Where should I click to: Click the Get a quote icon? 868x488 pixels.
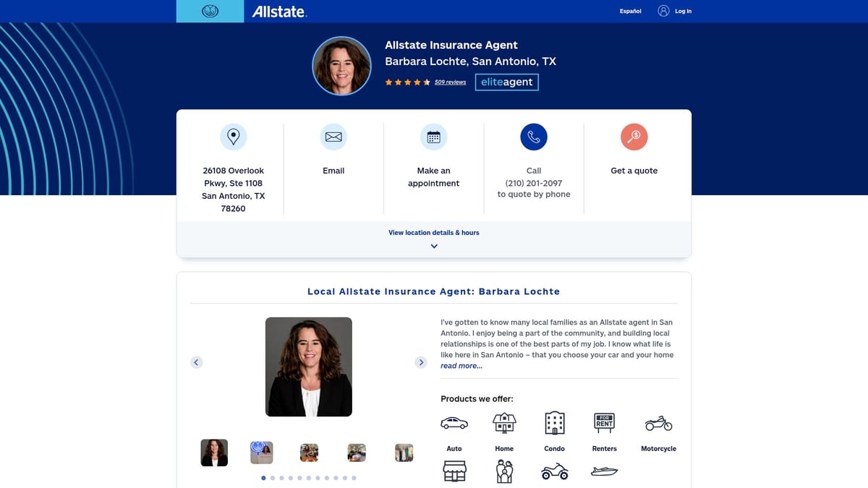634,136
